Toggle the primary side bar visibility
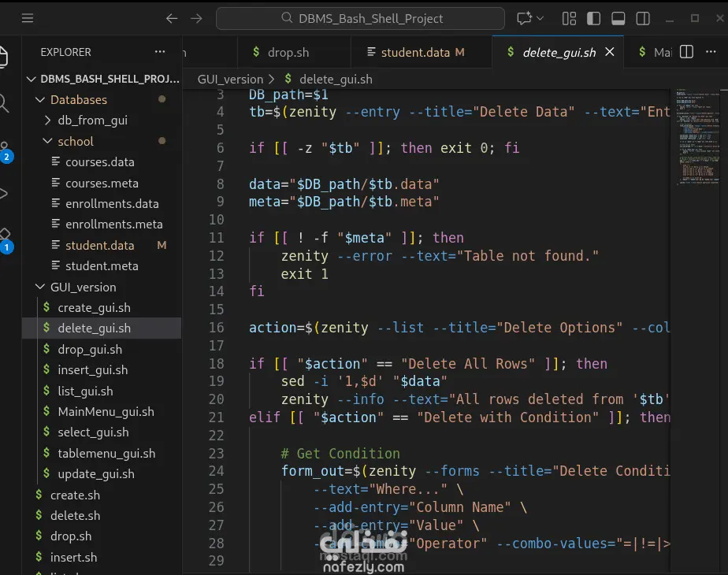This screenshot has width=728, height=575. point(594,18)
